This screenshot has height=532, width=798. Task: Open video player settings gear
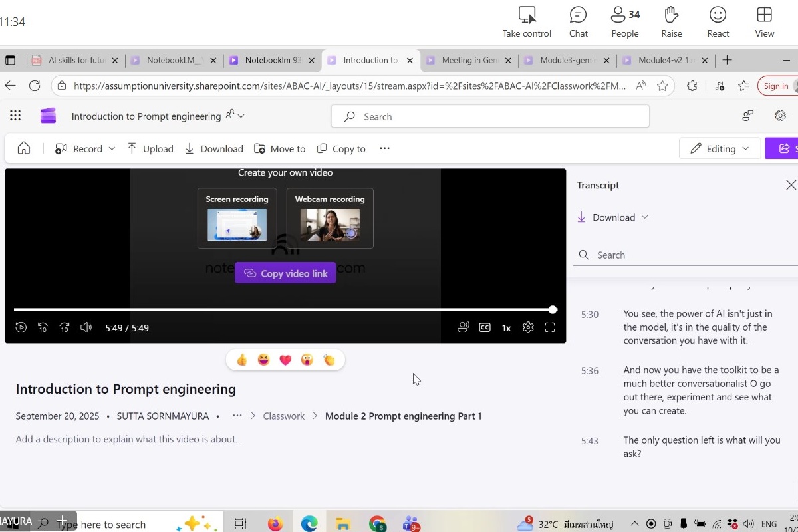coord(528,327)
